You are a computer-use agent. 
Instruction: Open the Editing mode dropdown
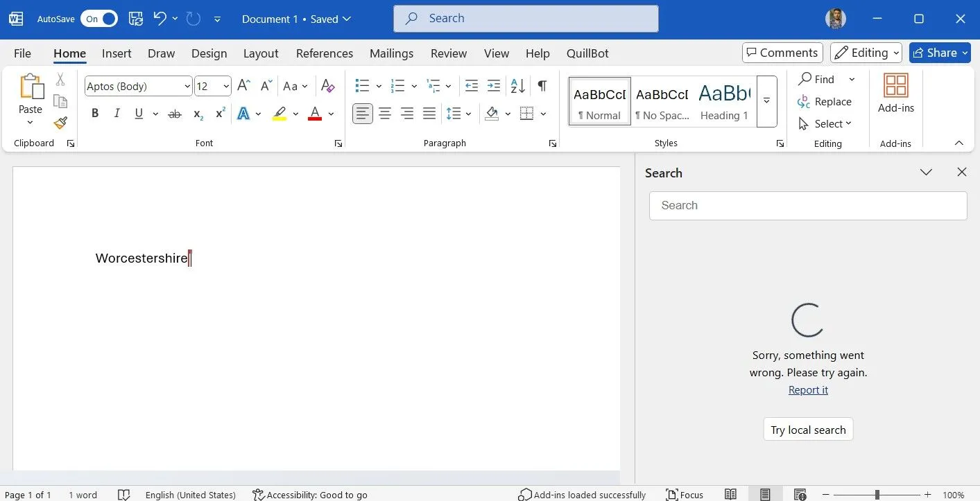866,53
